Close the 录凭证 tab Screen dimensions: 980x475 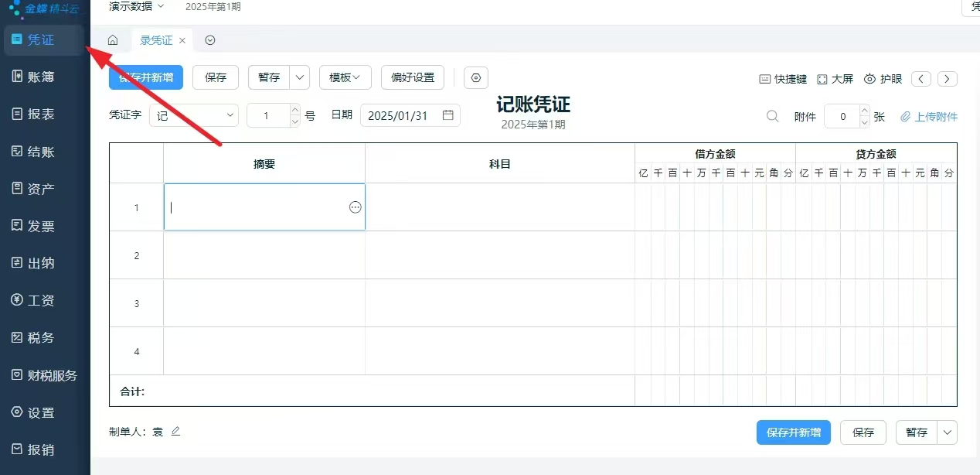coord(182,40)
